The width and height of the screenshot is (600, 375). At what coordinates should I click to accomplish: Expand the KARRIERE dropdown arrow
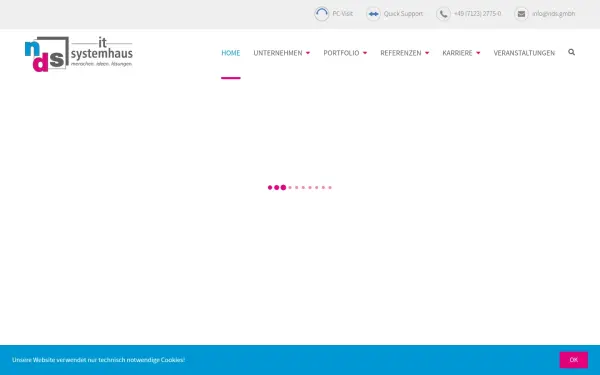click(x=478, y=53)
